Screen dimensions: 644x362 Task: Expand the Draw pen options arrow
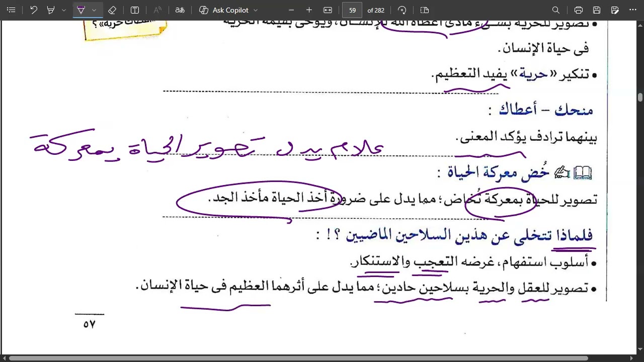tap(94, 10)
